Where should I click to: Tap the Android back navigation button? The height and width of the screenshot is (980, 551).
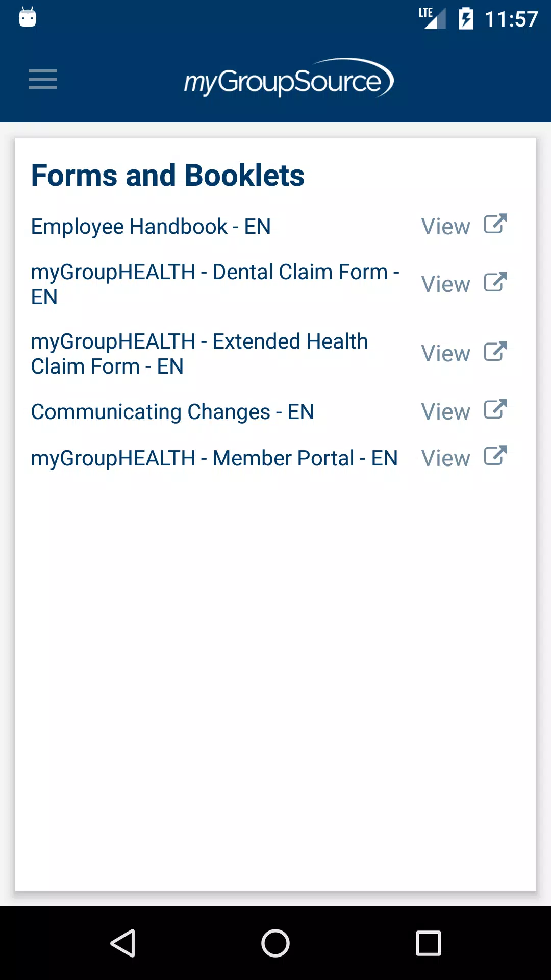123,943
